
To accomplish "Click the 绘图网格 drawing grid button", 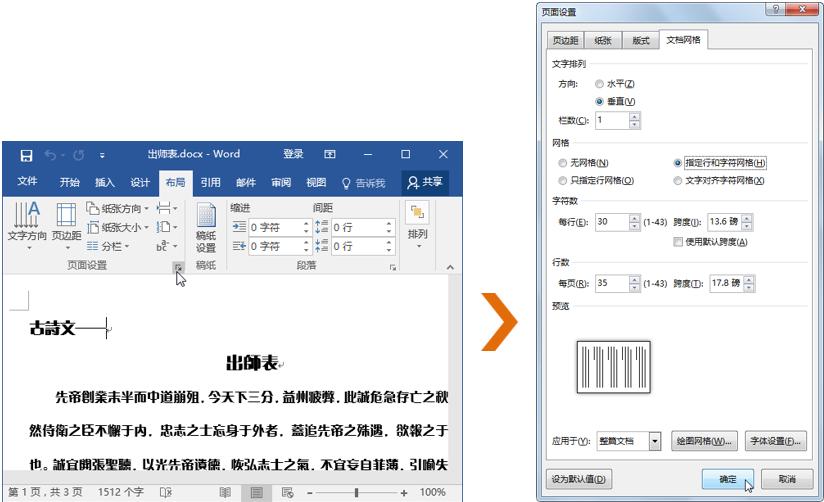I will pyautogui.click(x=704, y=441).
